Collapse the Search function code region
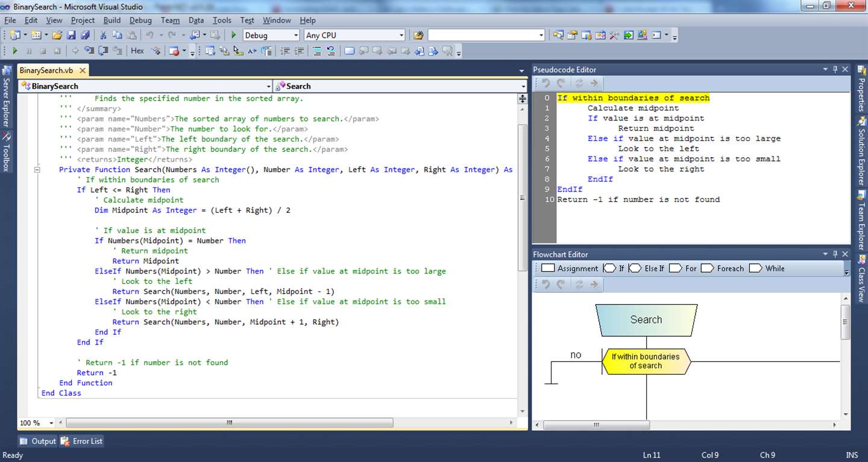Image resolution: width=868 pixels, height=462 pixels. click(37, 170)
